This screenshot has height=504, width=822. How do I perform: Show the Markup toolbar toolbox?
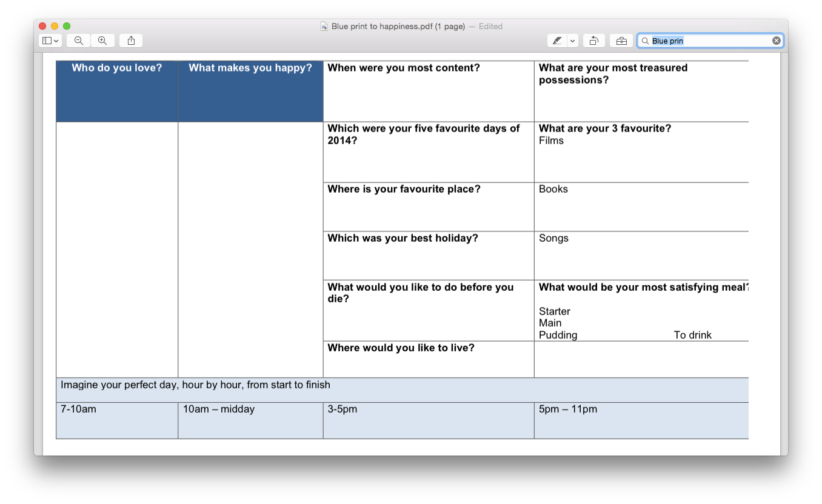(x=621, y=41)
